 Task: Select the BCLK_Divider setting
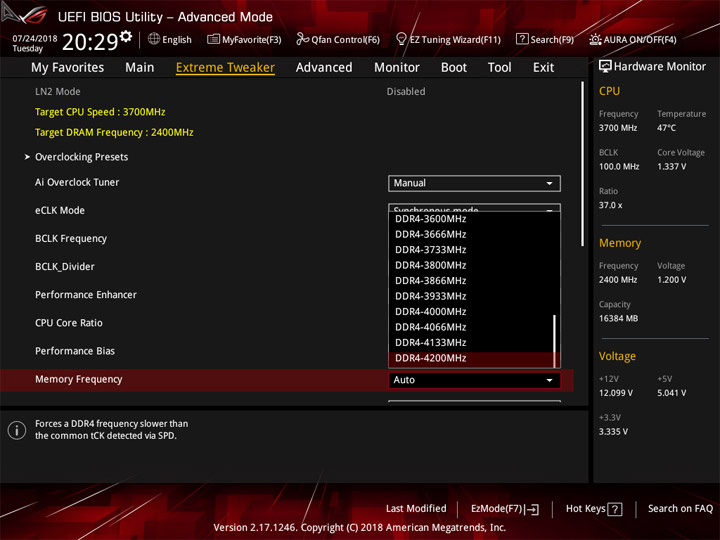65,267
